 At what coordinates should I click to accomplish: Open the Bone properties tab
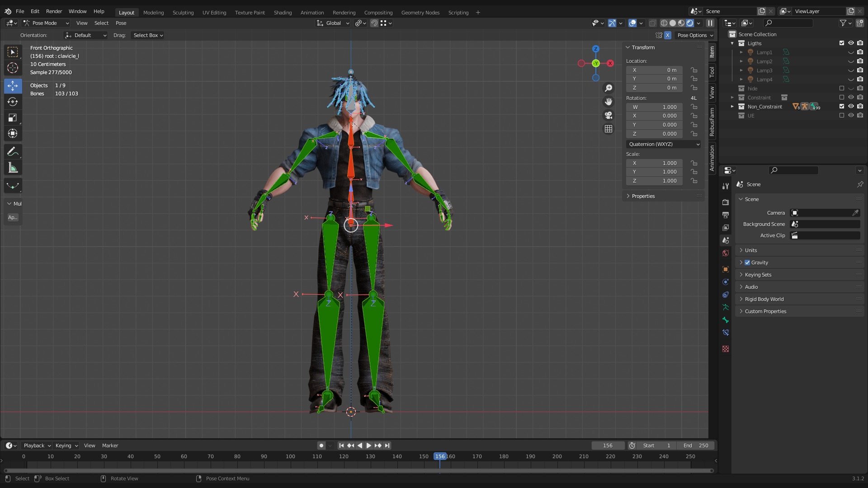pyautogui.click(x=726, y=320)
